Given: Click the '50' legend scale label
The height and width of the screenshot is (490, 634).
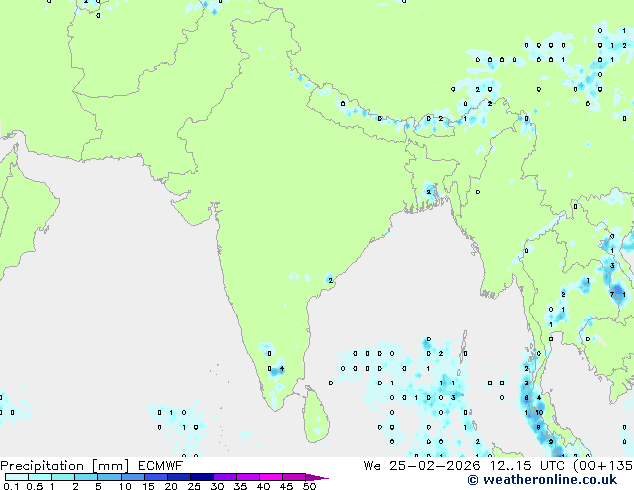Looking at the screenshot, I should (x=309, y=486).
